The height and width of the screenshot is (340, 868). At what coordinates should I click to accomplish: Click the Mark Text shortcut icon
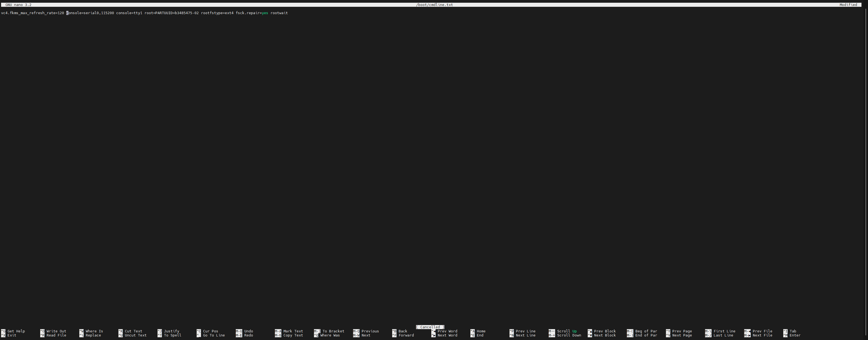click(277, 331)
